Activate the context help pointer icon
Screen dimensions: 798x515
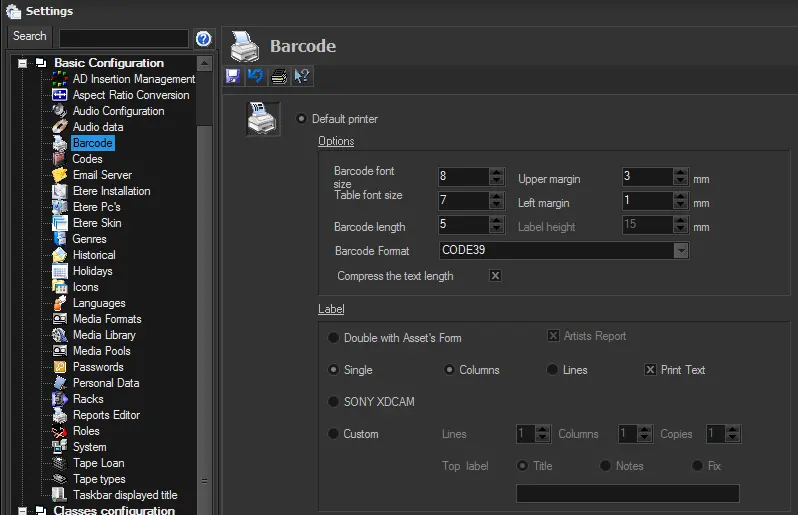pyautogui.click(x=301, y=76)
